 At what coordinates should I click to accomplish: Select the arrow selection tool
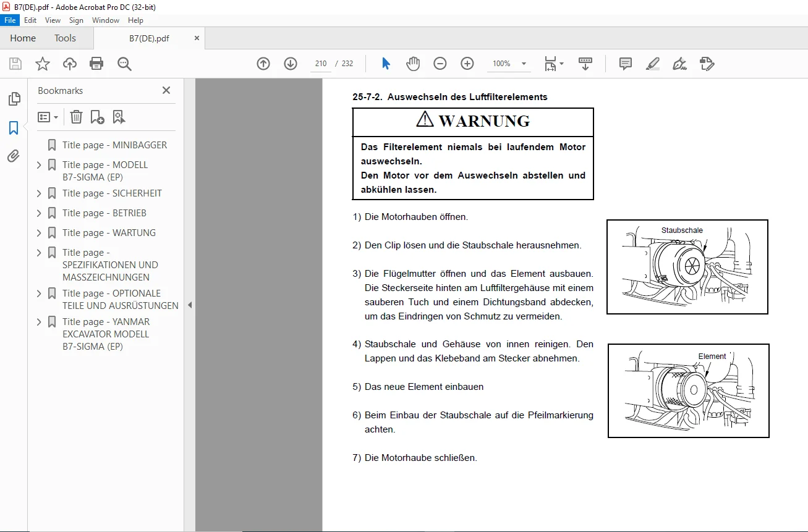point(386,64)
